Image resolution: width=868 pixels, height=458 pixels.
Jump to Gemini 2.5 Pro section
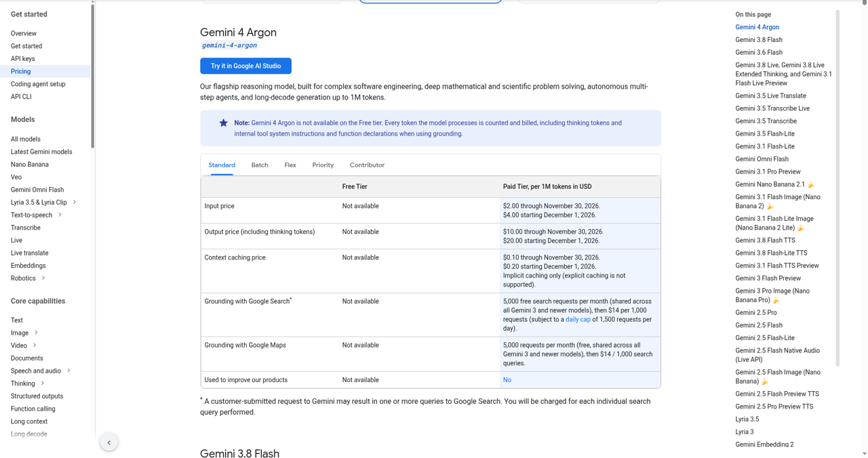(756, 313)
